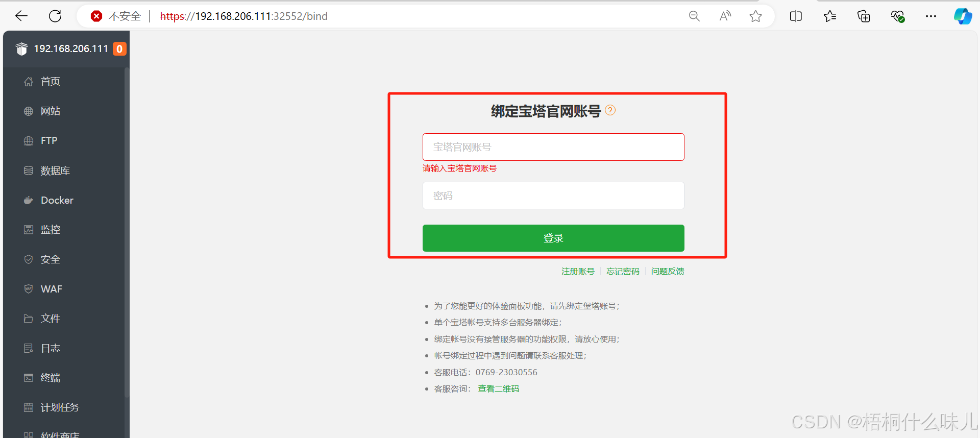980x438 pixels.
Task: Click the sidebar vertical scrollbar
Action: [x=127, y=232]
